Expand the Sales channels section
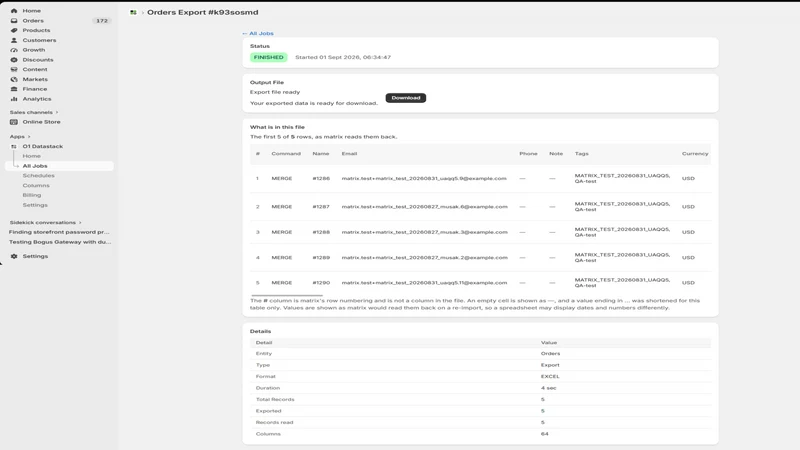Image resolution: width=800 pixels, height=450 pixels. tap(34, 112)
